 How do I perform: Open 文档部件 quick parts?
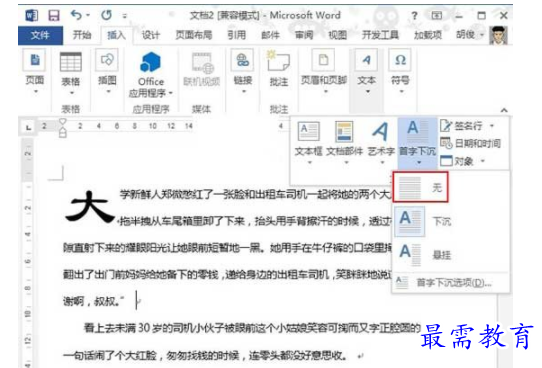click(344, 143)
